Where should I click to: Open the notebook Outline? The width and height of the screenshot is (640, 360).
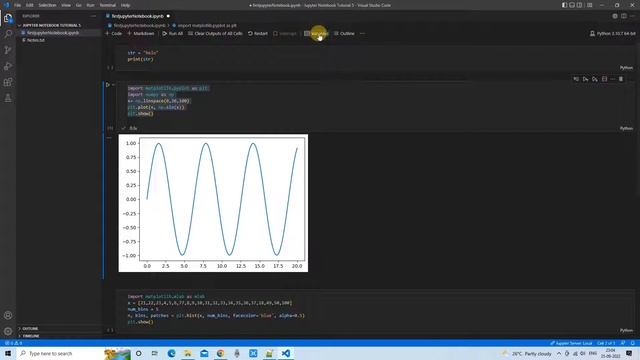[344, 33]
